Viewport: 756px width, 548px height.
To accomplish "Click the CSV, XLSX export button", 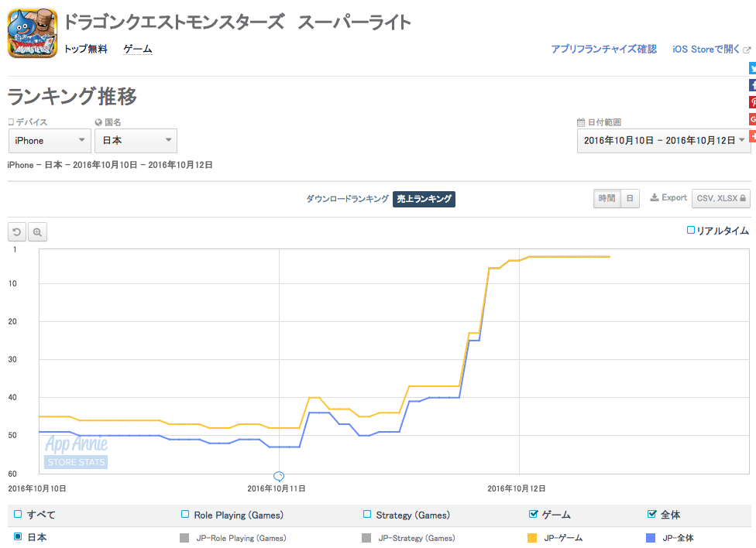I will click(x=721, y=199).
